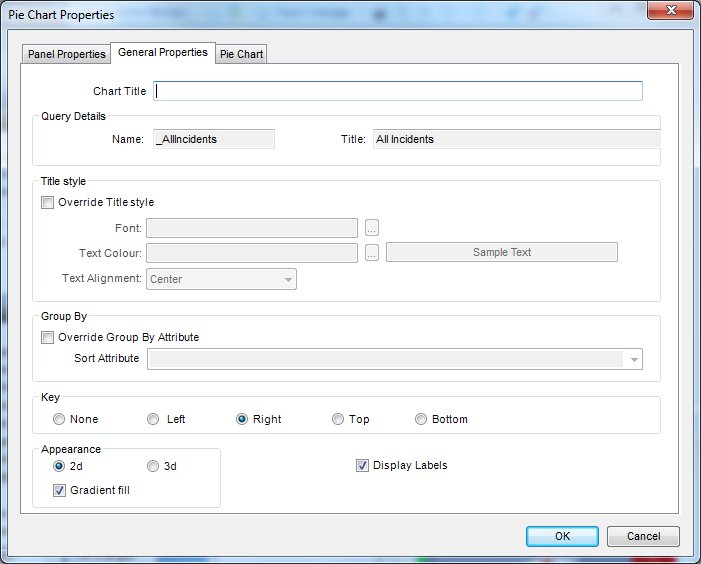
Task: Enable Override Title style checkbox
Action: point(47,202)
